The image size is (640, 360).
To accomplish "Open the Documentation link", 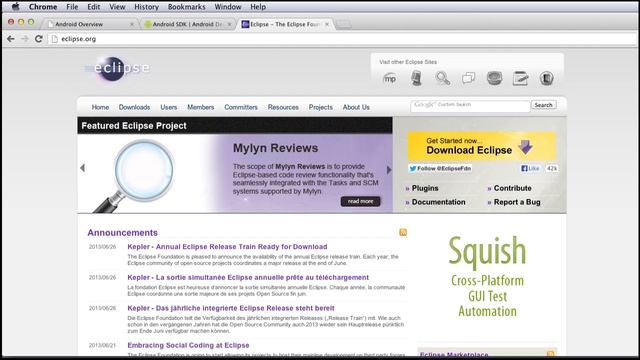I will pyautogui.click(x=438, y=202).
